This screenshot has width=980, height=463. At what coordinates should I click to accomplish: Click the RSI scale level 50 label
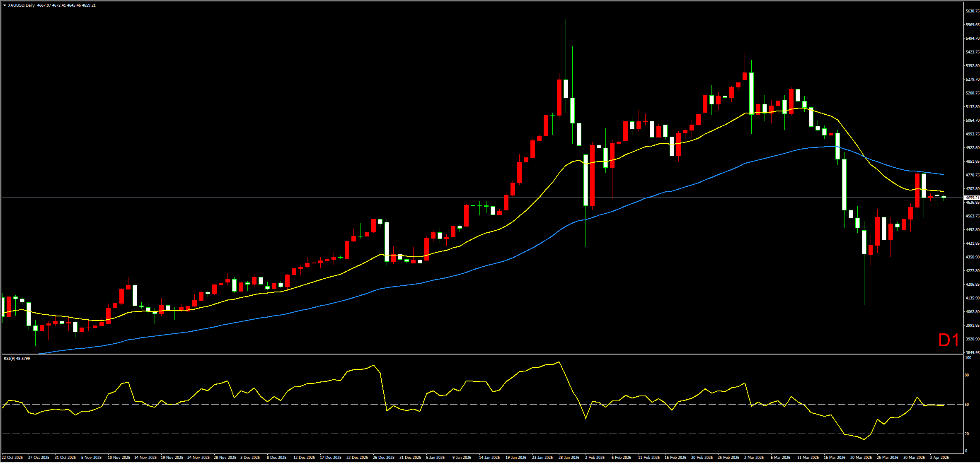point(967,405)
